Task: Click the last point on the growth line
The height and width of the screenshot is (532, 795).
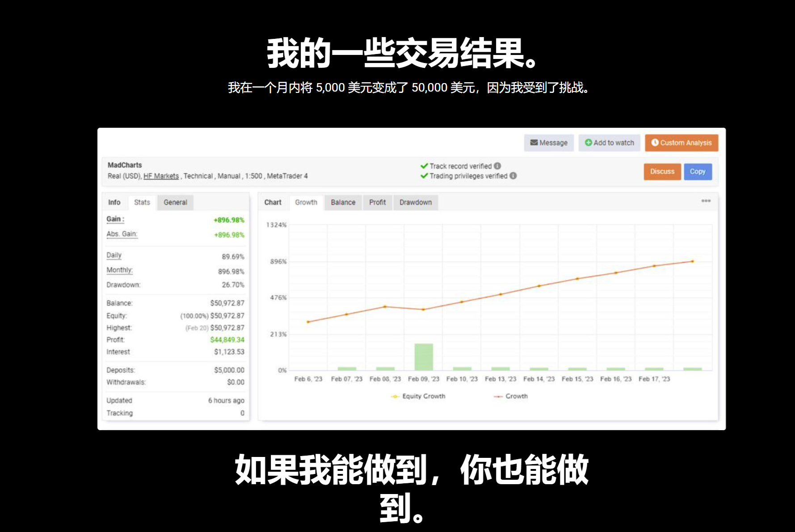Action: pyautogui.click(x=693, y=260)
